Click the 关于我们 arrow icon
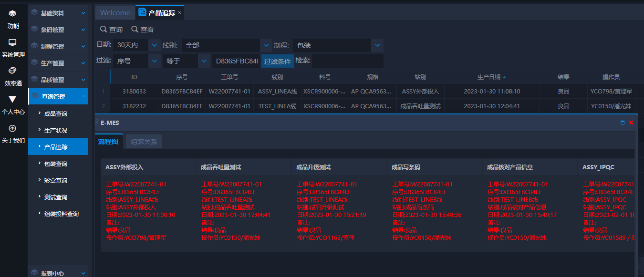Screen dimensions: 644x277 coord(13,128)
